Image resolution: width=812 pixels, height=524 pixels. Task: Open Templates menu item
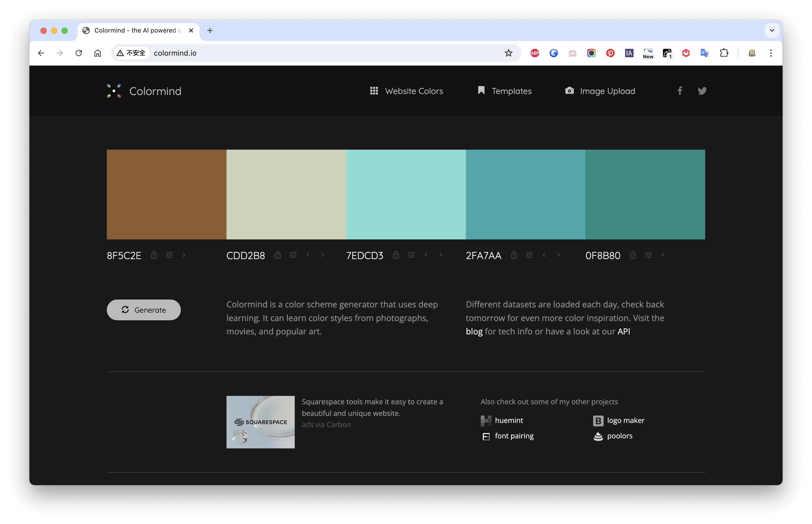[x=504, y=91]
